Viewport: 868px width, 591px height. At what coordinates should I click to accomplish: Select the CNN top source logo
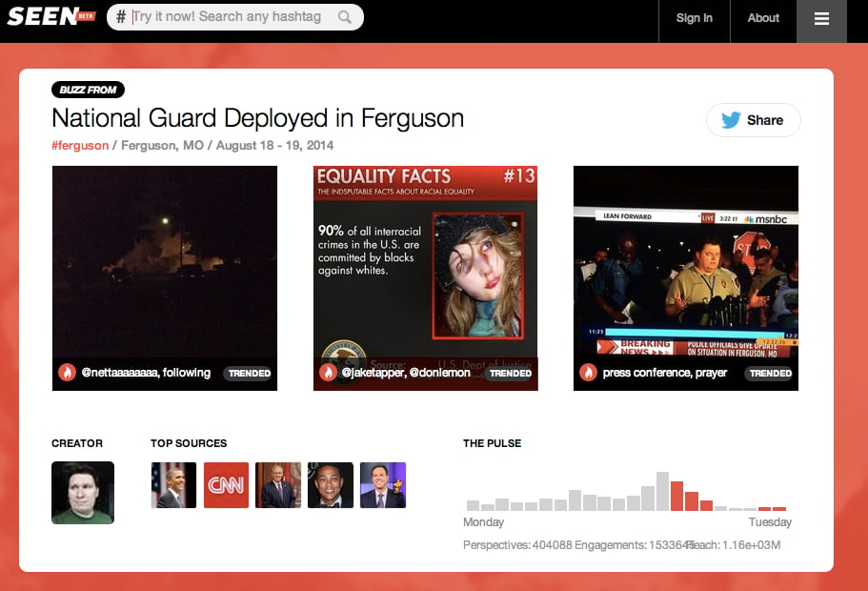pos(226,485)
